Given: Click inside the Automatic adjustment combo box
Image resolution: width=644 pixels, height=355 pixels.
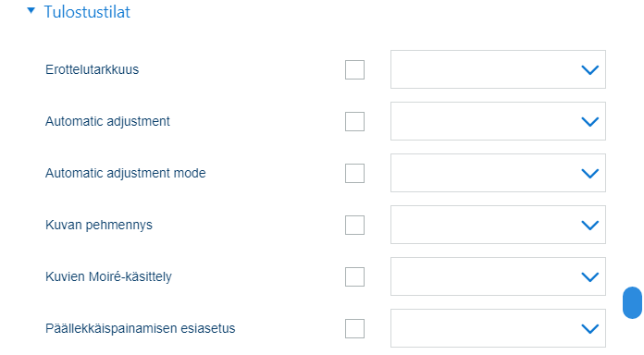Looking at the screenshot, I should coord(498,121).
